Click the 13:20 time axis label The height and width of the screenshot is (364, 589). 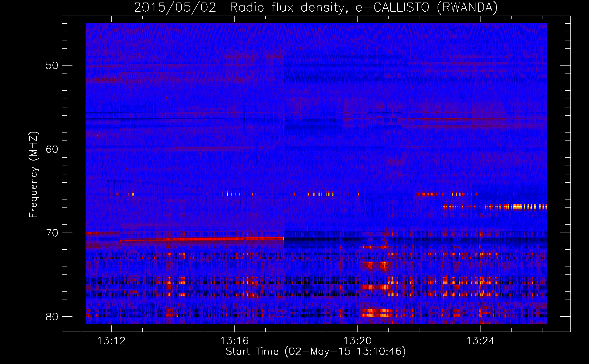pos(357,341)
